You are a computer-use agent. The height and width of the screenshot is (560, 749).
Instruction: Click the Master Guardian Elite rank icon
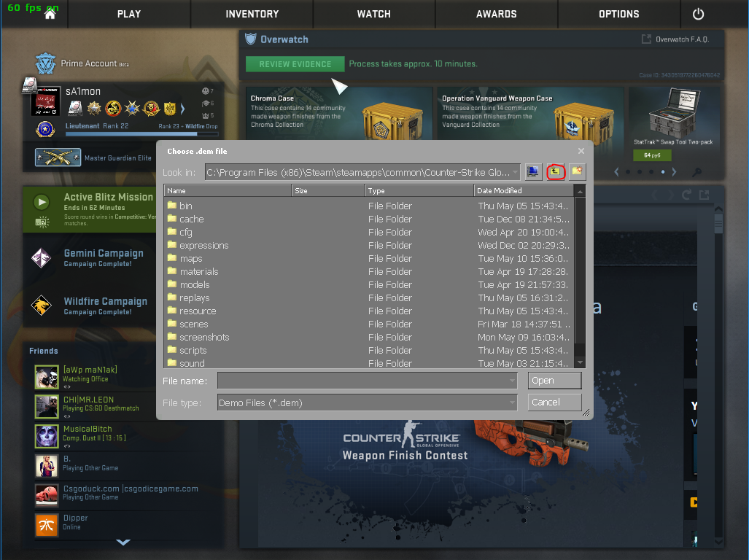point(58,157)
